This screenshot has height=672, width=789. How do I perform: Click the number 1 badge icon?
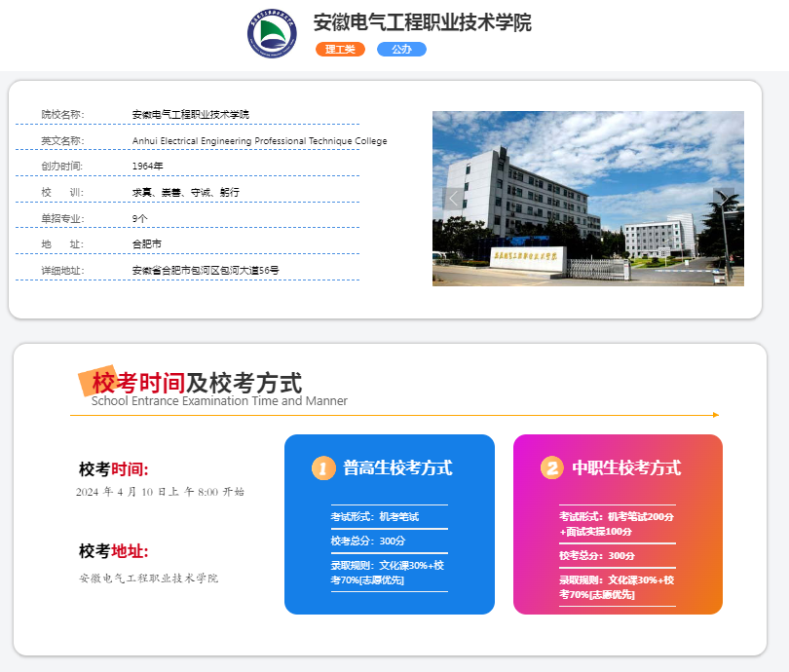pos(323,467)
